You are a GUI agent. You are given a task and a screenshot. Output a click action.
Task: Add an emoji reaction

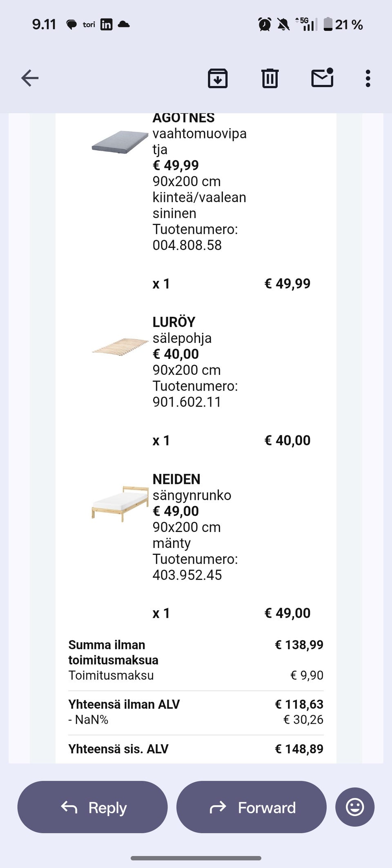(354, 807)
